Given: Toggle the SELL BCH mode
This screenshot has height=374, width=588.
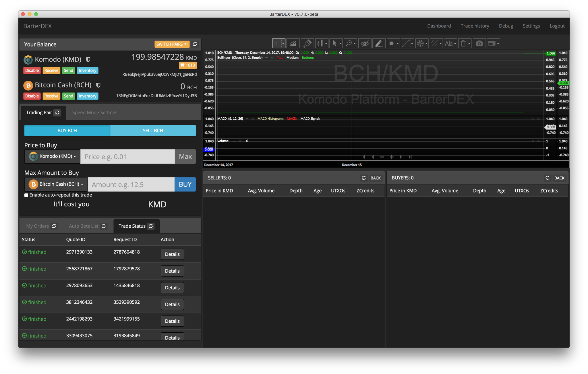Looking at the screenshot, I should pos(153,131).
